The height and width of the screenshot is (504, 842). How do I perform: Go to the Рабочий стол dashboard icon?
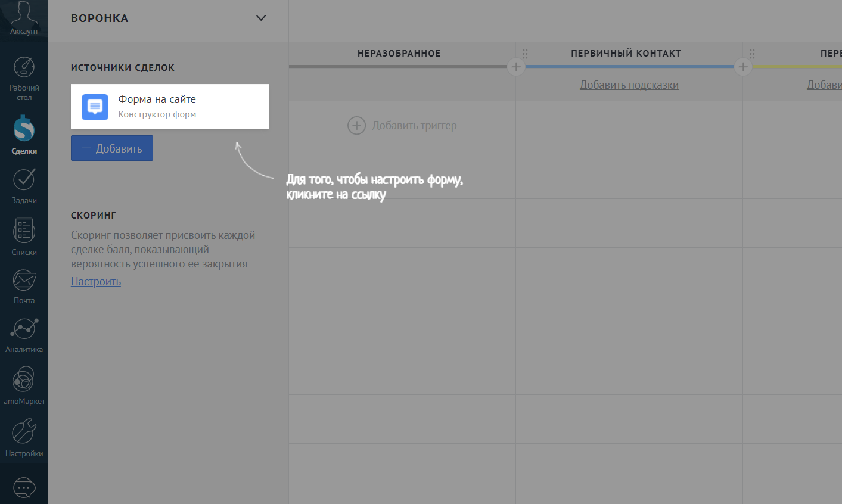[x=24, y=67]
